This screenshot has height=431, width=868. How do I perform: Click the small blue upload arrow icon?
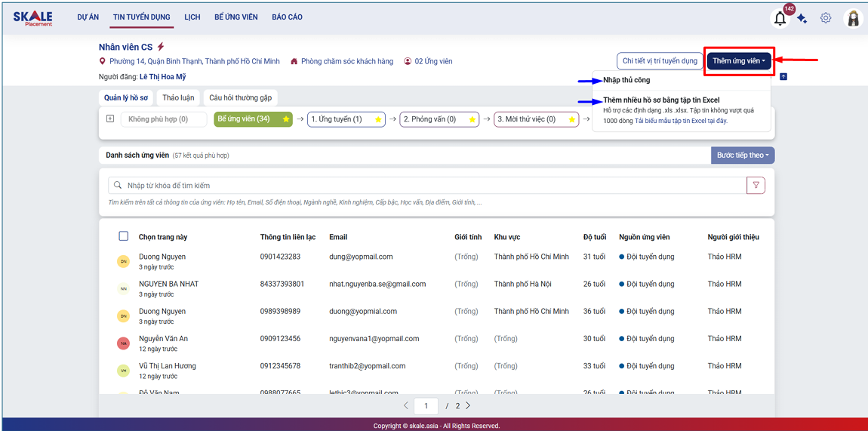tap(783, 76)
